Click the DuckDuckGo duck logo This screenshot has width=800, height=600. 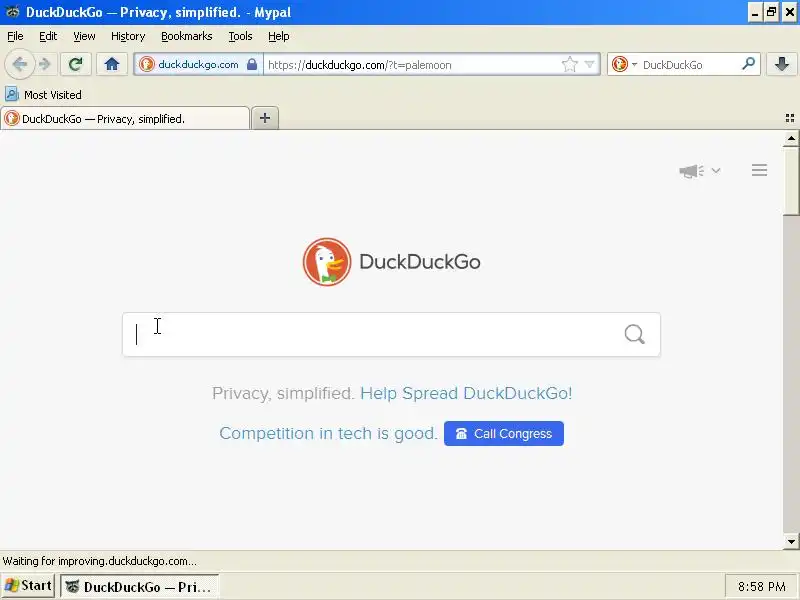click(x=327, y=262)
